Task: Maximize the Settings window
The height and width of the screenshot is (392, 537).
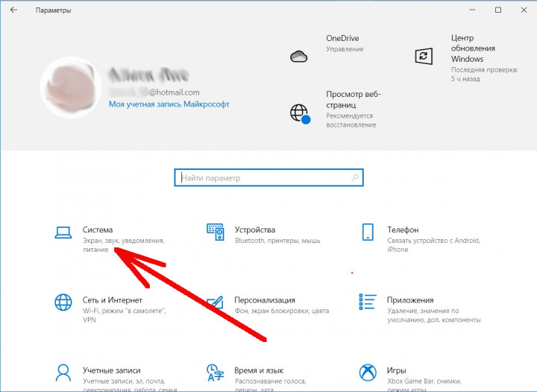Action: point(498,10)
